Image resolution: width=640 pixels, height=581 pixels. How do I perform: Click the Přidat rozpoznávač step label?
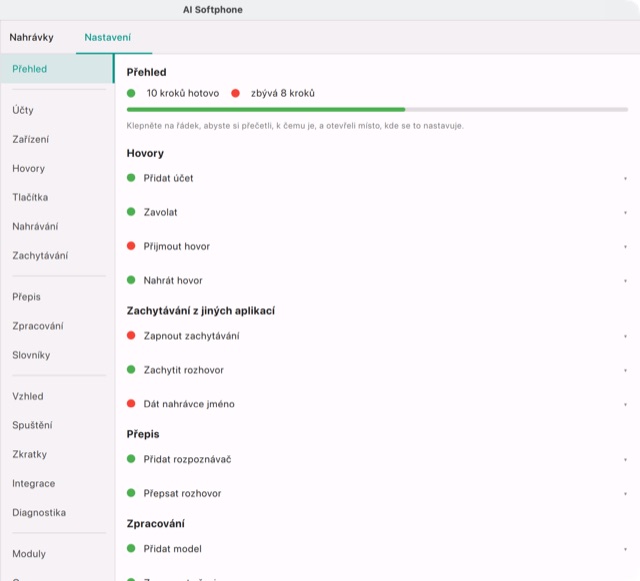click(x=187, y=459)
